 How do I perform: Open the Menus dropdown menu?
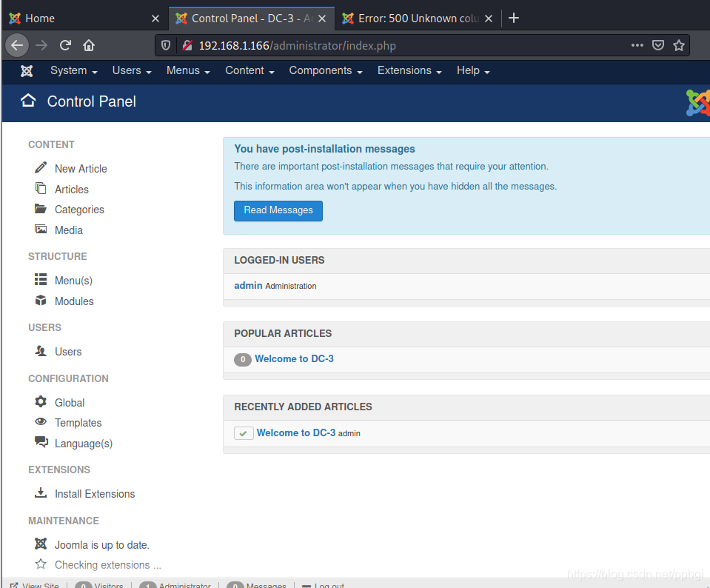click(x=188, y=70)
